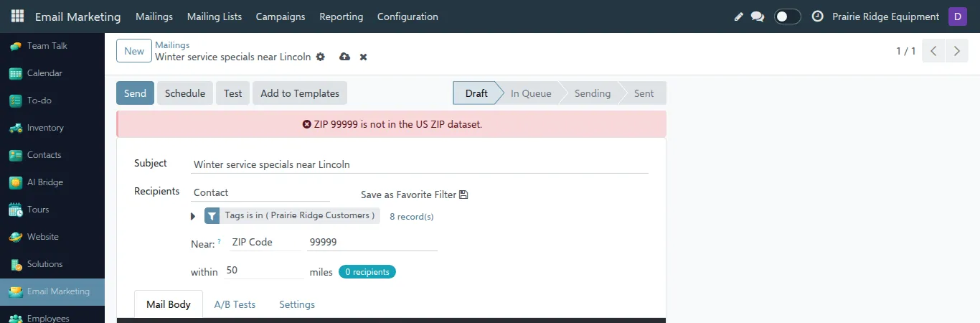Toggle the switch in the top bar
The height and width of the screenshot is (323, 980).
(788, 17)
